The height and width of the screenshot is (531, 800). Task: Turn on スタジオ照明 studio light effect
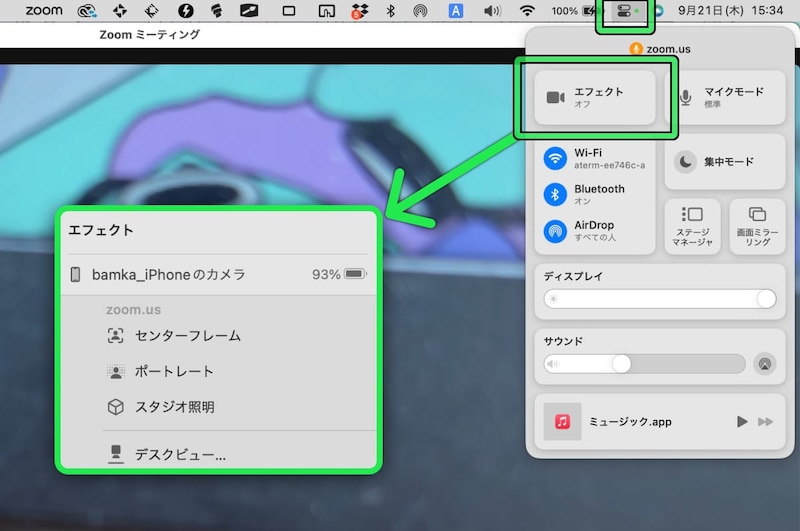[x=174, y=407]
